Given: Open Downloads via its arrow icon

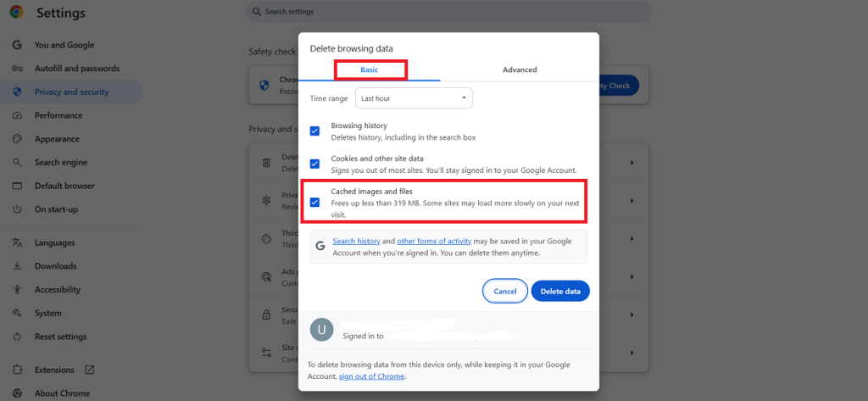Looking at the screenshot, I should coord(17,266).
